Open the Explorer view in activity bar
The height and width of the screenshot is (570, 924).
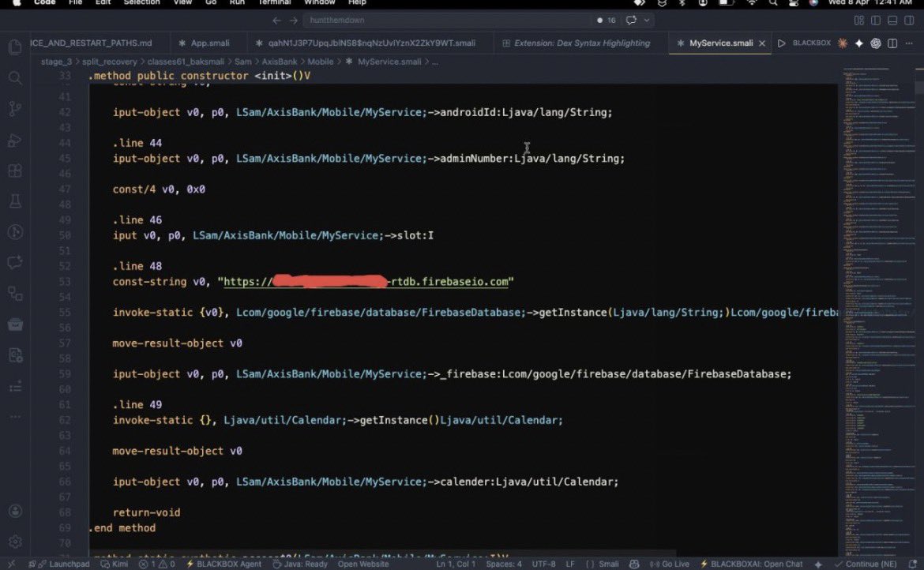pos(15,47)
